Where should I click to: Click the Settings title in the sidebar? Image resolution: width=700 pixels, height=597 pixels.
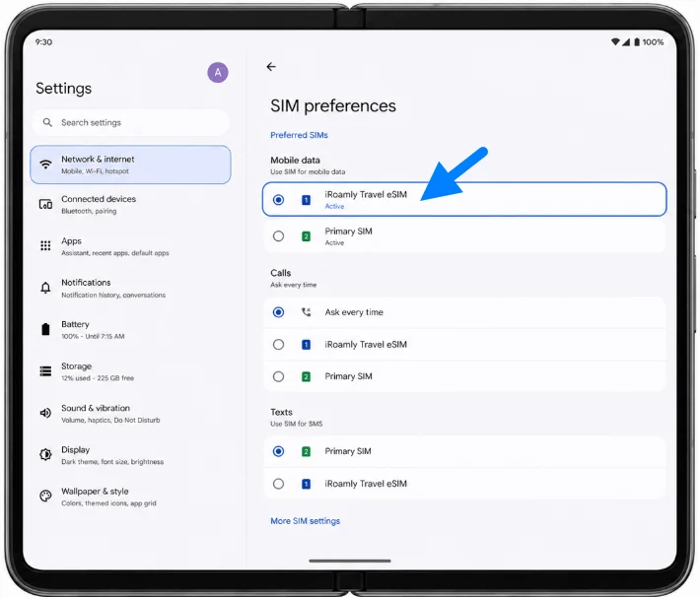point(63,89)
